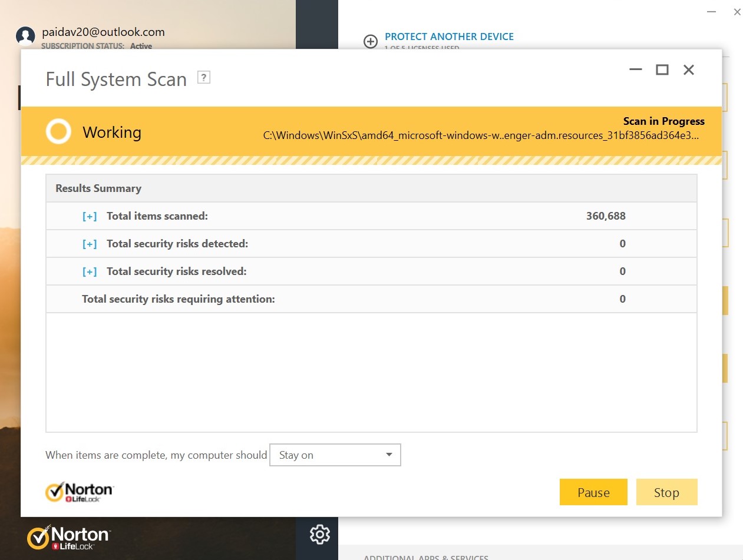Expand Total security risks detected

click(x=90, y=244)
